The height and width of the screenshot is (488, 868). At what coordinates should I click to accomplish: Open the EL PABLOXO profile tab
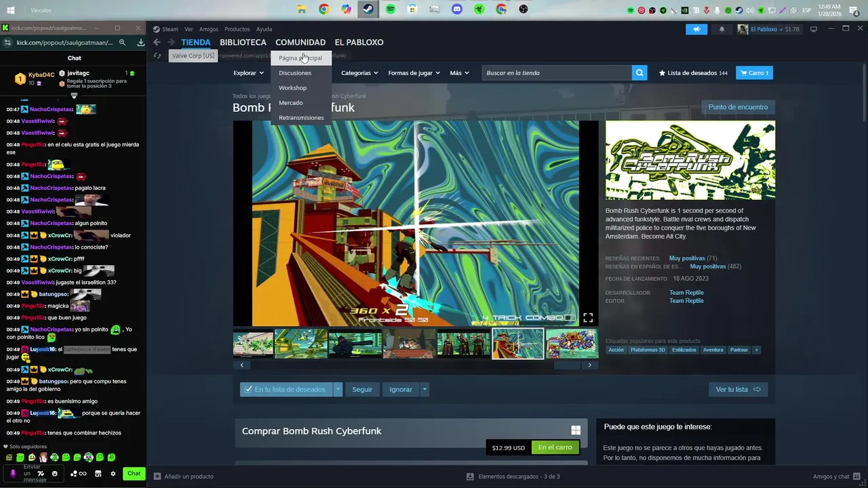pyautogui.click(x=359, y=42)
